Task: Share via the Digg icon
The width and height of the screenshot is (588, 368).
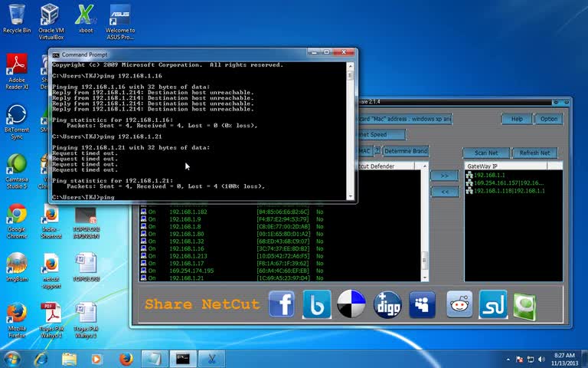Action: [387, 304]
